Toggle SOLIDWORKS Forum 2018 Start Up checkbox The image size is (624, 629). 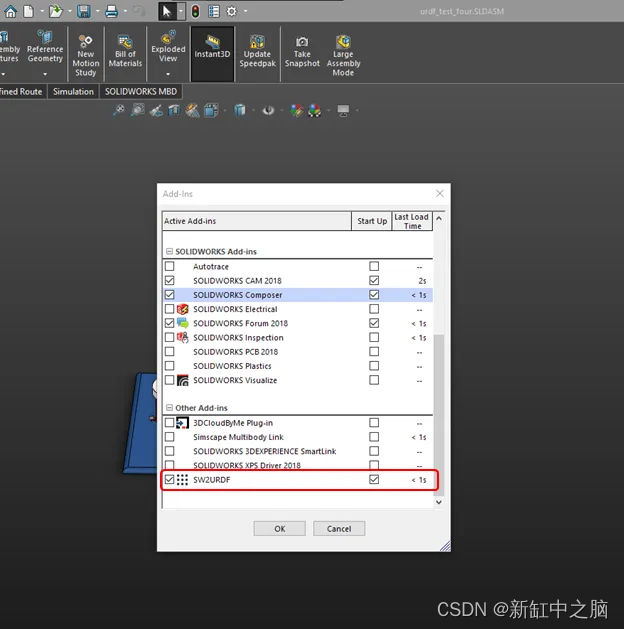point(374,323)
